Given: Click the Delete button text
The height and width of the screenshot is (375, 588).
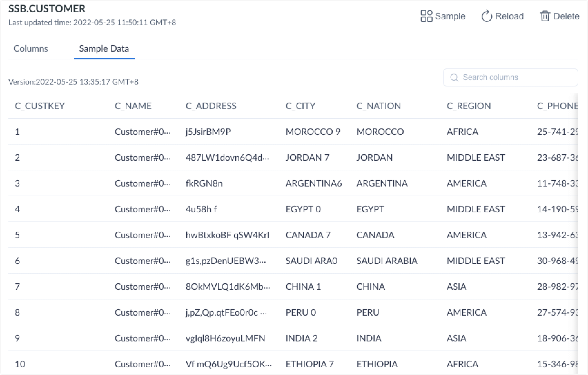Looking at the screenshot, I should (566, 16).
